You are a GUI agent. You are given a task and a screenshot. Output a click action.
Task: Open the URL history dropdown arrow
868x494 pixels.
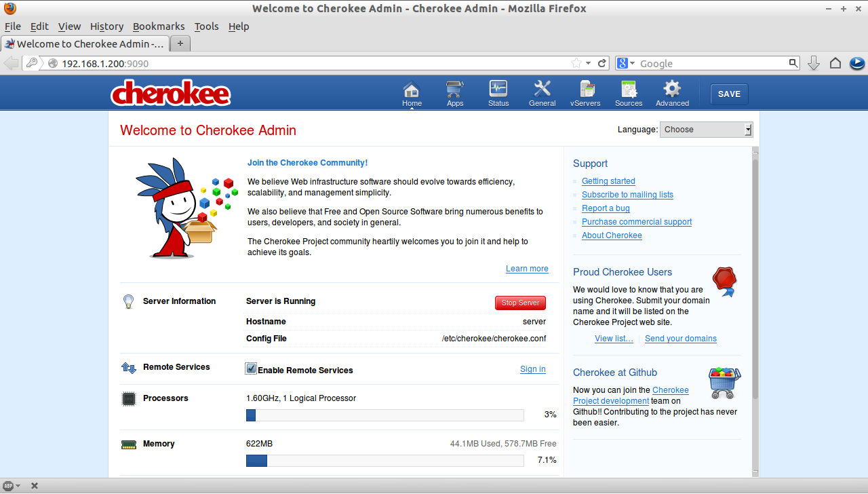click(588, 63)
